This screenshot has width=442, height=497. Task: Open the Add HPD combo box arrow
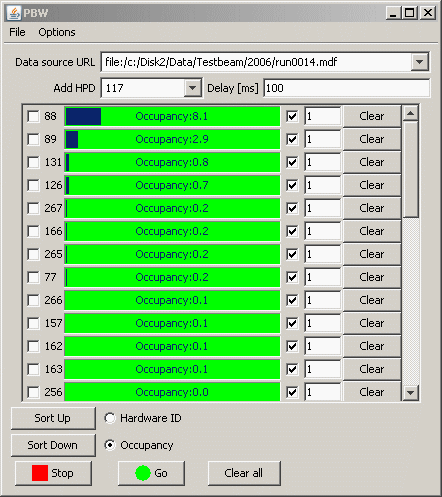192,88
